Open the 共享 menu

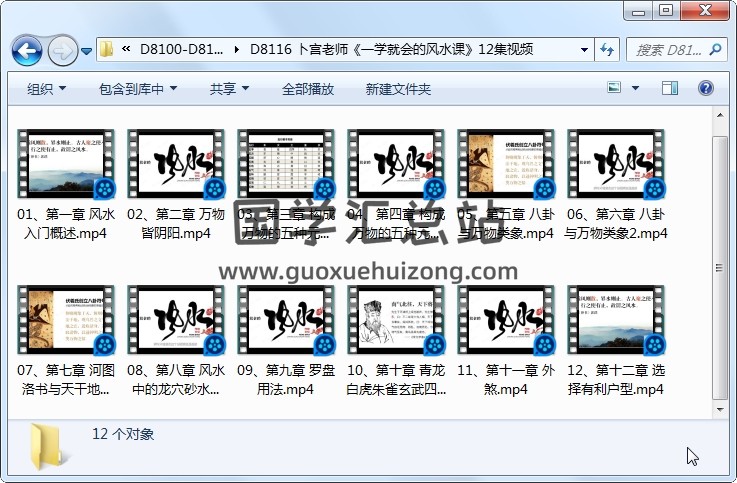coord(229,89)
